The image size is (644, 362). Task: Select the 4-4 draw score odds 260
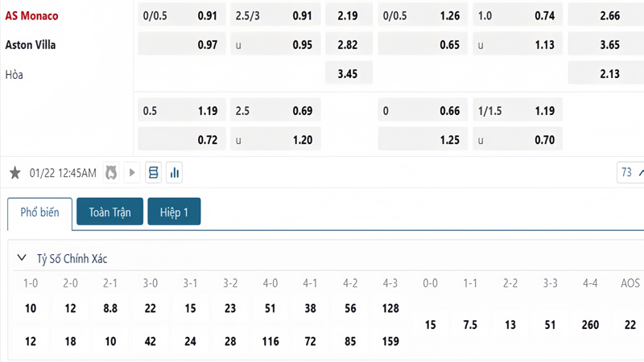pos(590,325)
